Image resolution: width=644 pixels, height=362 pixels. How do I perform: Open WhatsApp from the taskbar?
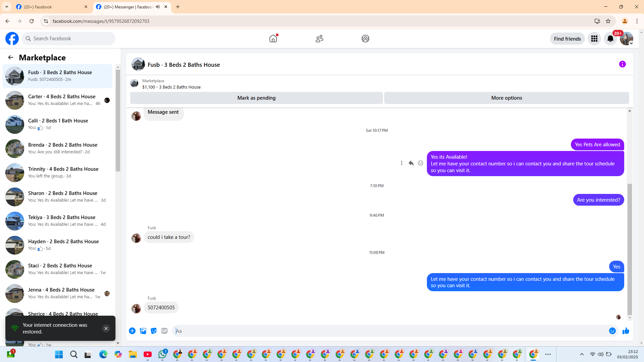tap(163, 354)
